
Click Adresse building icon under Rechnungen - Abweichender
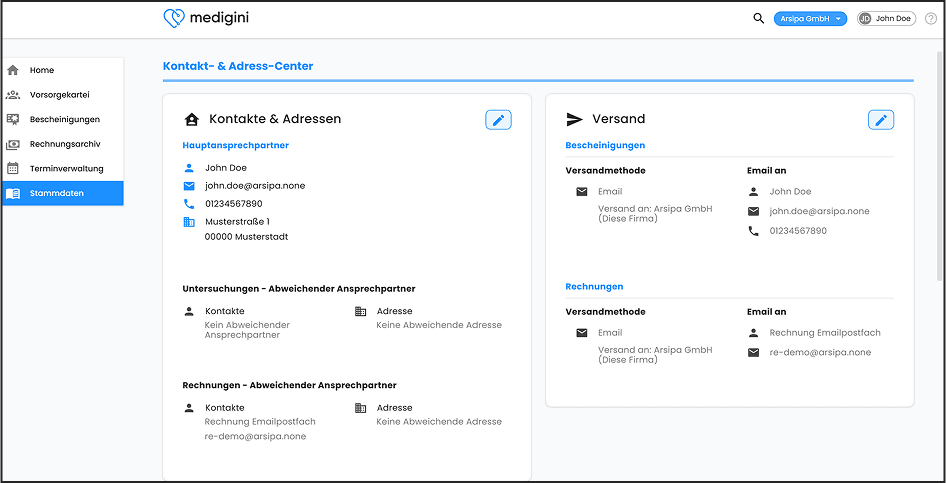[x=361, y=408]
